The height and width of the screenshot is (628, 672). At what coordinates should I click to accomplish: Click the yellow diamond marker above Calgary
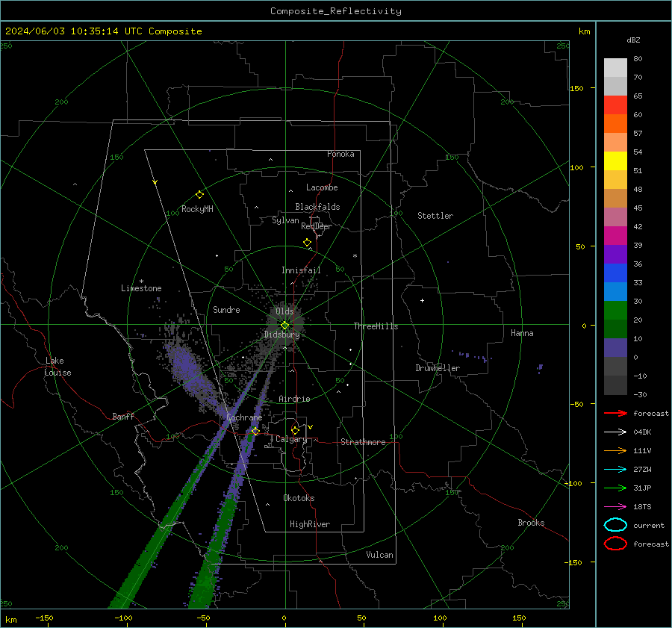pos(295,430)
